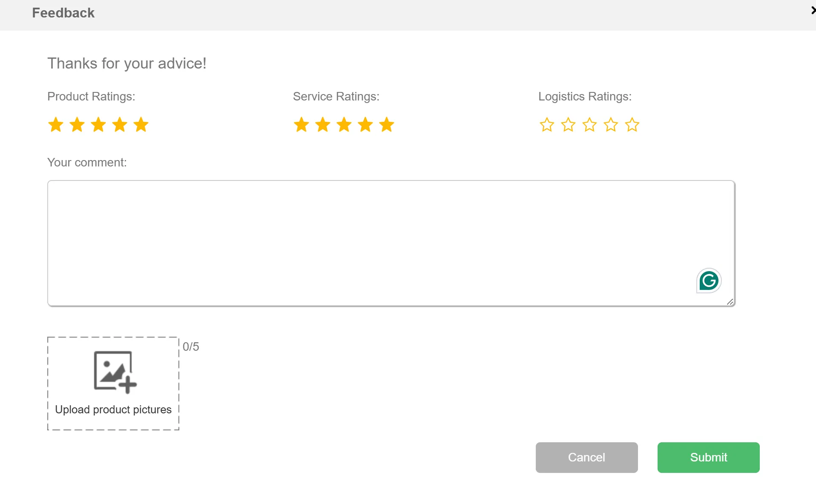Click the Upload product pictures box
816x504 pixels.
(x=113, y=384)
